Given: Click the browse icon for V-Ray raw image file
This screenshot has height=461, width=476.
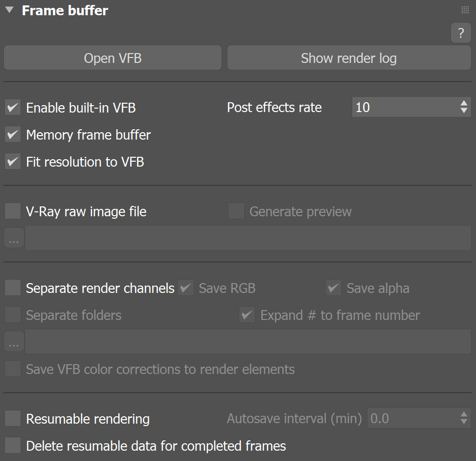Looking at the screenshot, I should coord(13,237).
